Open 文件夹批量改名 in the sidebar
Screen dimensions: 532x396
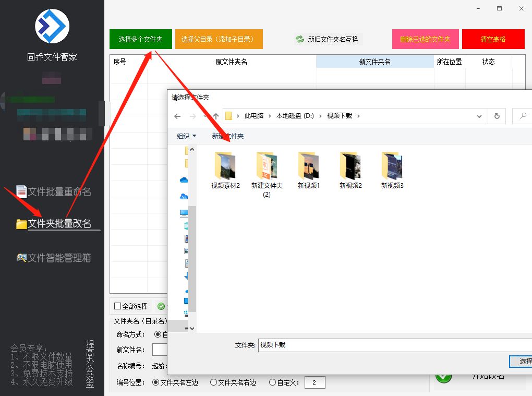click(x=59, y=224)
